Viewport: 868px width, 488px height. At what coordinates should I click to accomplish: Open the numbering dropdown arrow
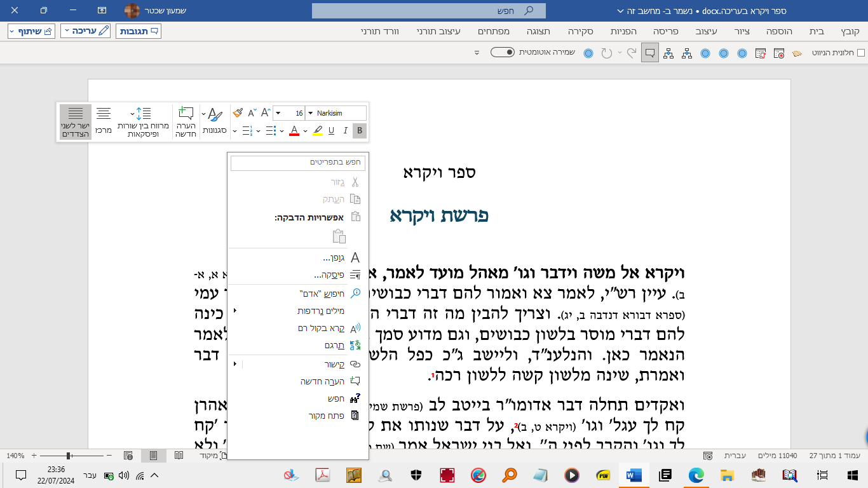(x=235, y=131)
